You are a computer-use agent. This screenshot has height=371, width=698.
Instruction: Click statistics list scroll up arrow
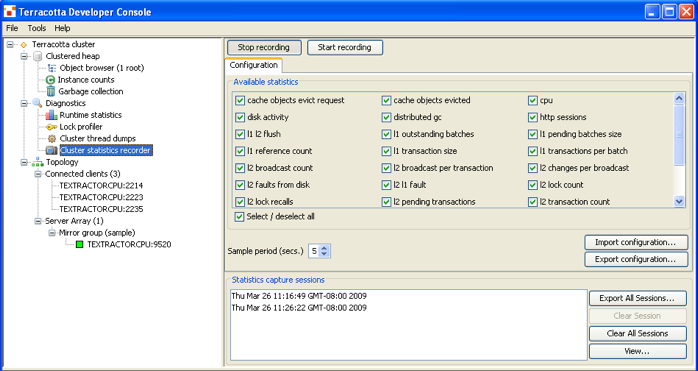(x=679, y=98)
